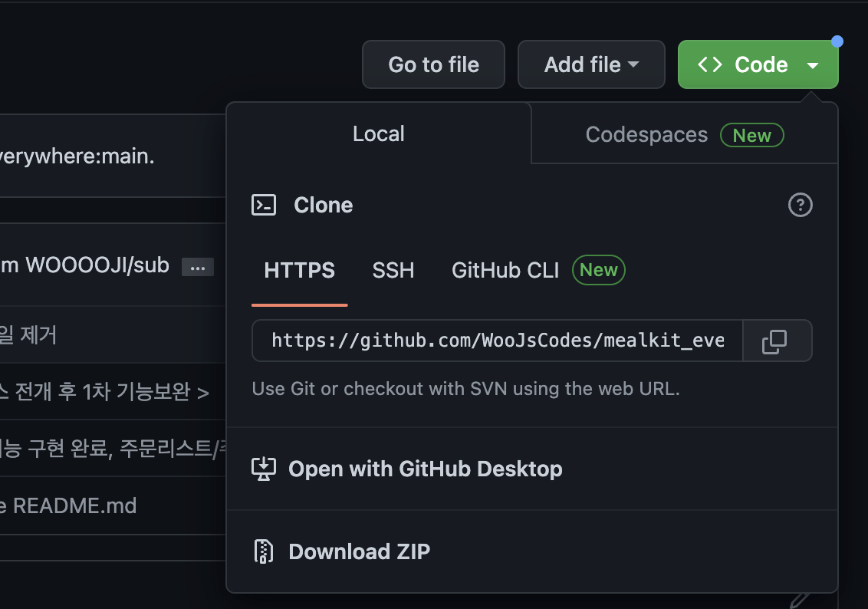Click the '구현 완료, 주문리스트' commit message
Viewport: 868px width, 609px height.
tap(113, 449)
